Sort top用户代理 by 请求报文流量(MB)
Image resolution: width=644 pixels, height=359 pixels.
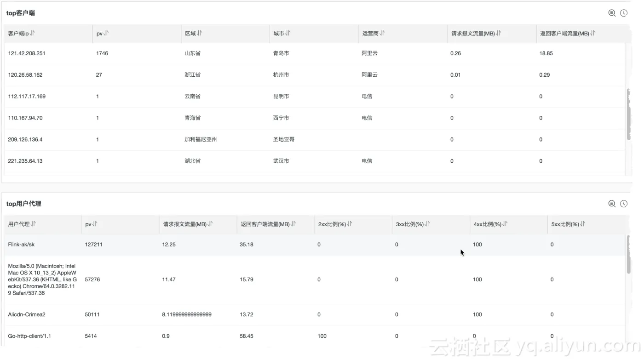(x=210, y=224)
